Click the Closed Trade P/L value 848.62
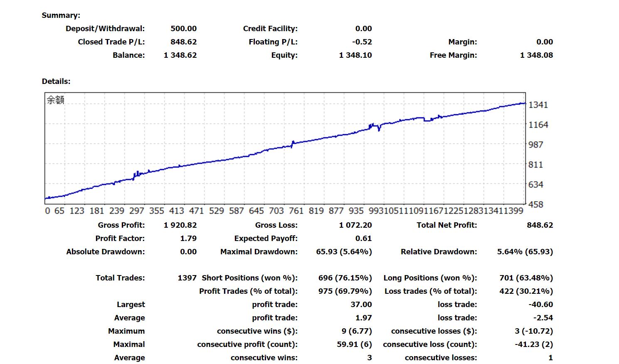Image resolution: width=619 pixels, height=364 pixels. tap(183, 42)
